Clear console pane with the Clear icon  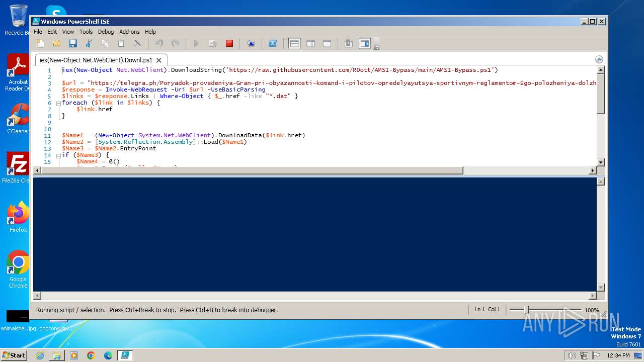tap(137, 44)
